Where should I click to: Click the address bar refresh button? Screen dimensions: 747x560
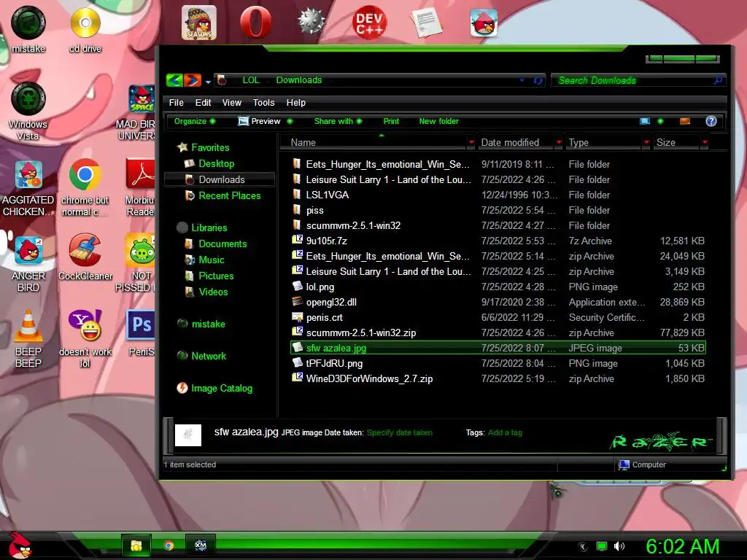[538, 80]
